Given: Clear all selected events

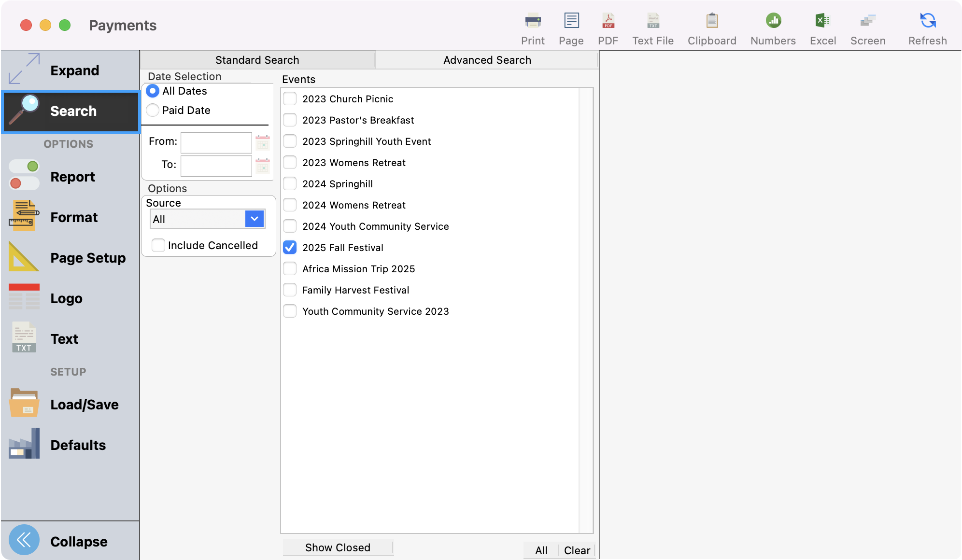Looking at the screenshot, I should coord(577,550).
